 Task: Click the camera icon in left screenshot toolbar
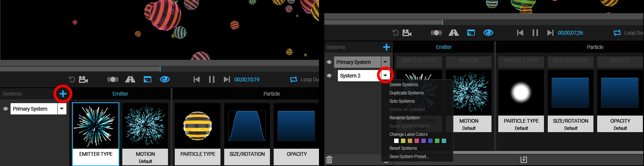point(83,79)
